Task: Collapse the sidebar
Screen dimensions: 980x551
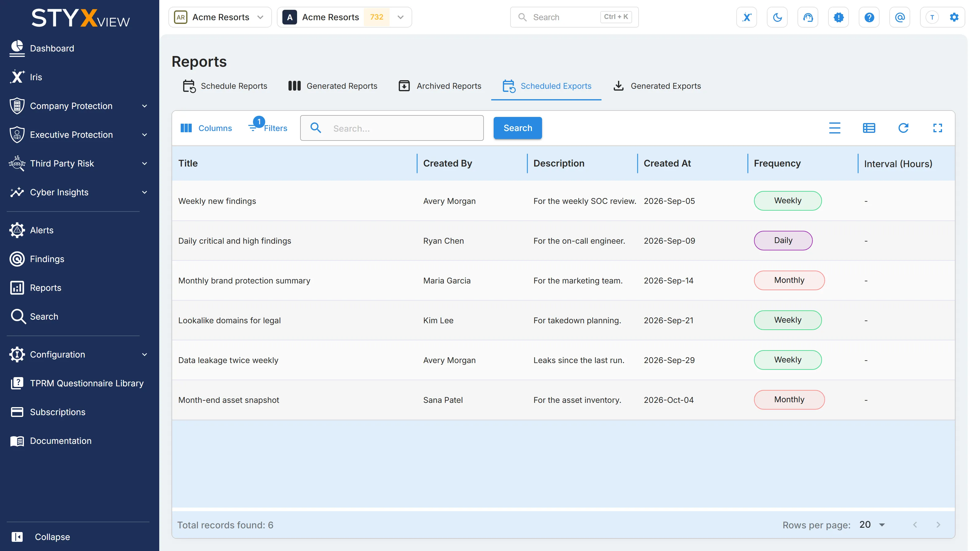Action: (x=41, y=537)
